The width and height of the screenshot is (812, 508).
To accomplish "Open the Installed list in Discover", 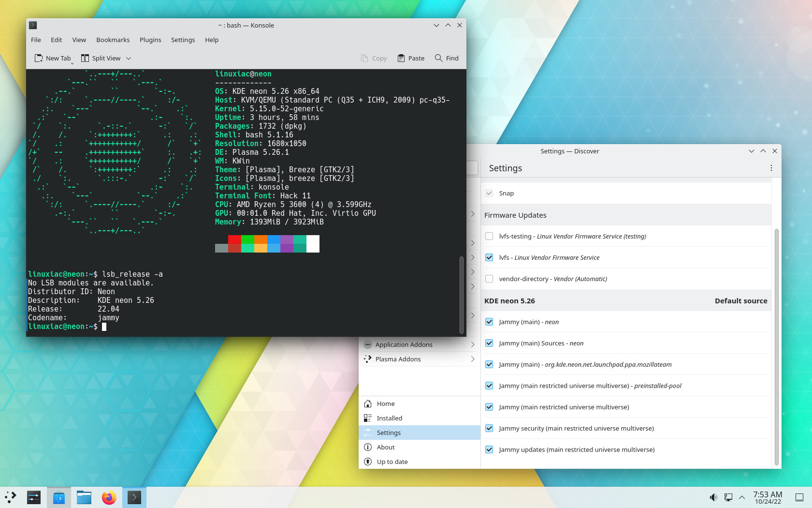I will [x=419, y=418].
